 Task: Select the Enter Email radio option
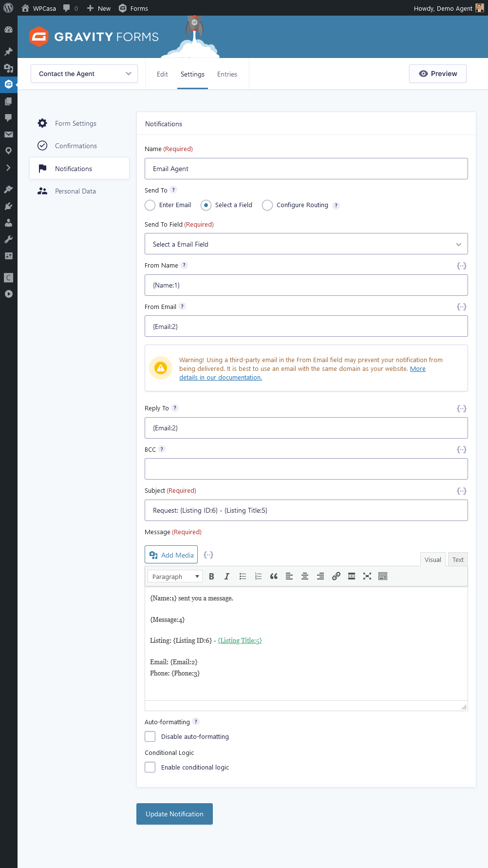click(x=150, y=205)
